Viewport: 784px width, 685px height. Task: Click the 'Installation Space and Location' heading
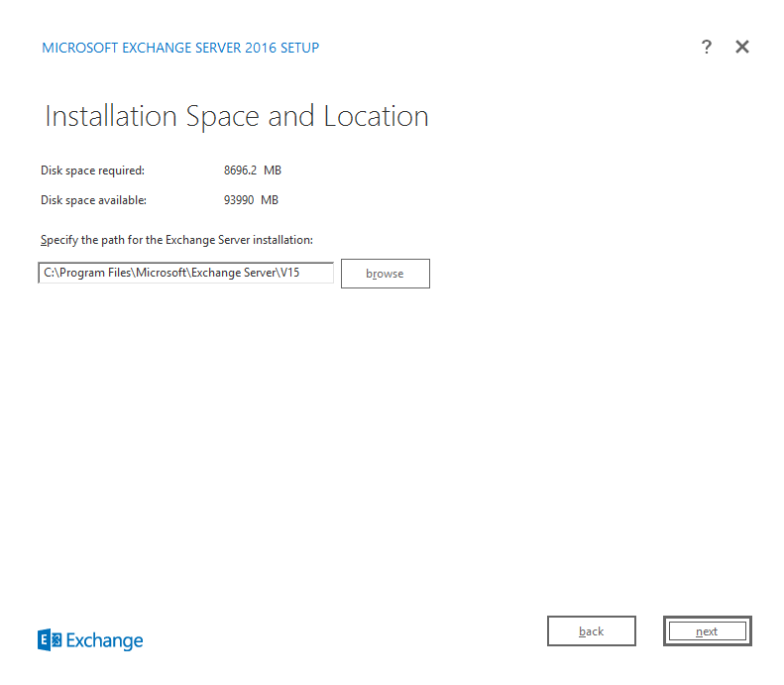[x=237, y=117]
